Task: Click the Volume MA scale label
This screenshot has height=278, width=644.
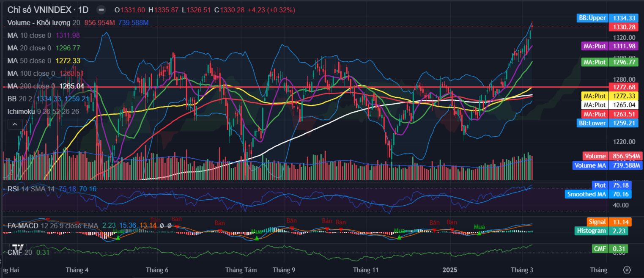Action: point(590,165)
